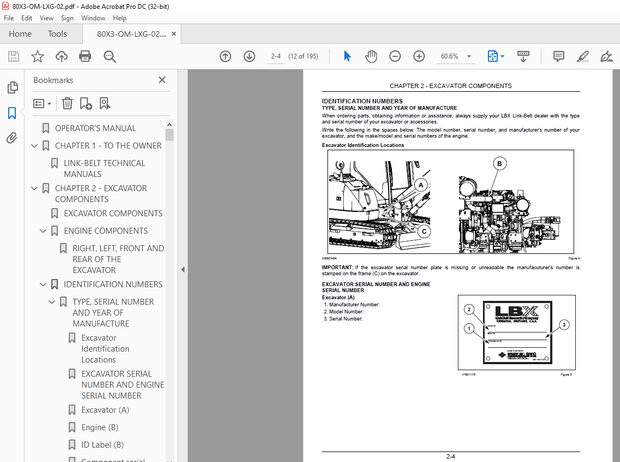Close the 80X3-OM-LXG-02 tab
Image resolution: width=620 pixels, height=462 pixels.
pyautogui.click(x=174, y=34)
